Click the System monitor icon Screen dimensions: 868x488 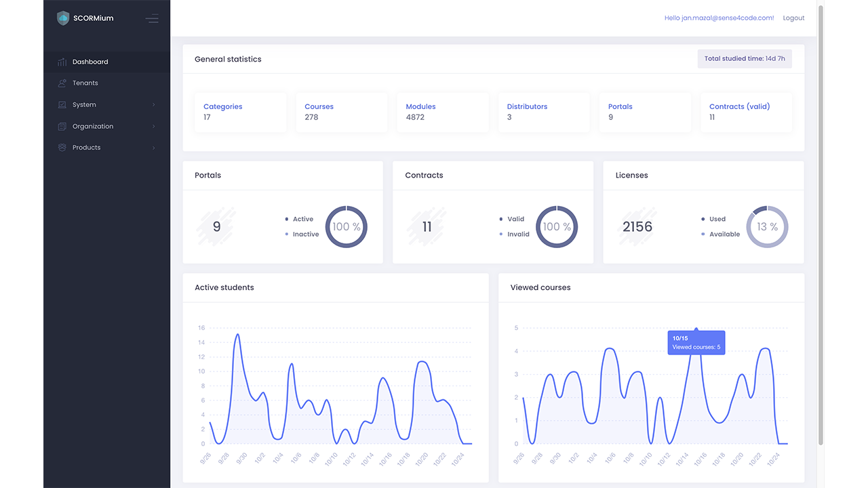(62, 105)
